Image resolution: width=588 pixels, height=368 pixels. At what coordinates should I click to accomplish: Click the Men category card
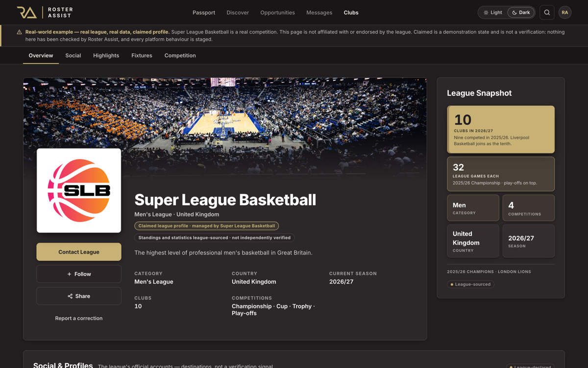click(473, 208)
